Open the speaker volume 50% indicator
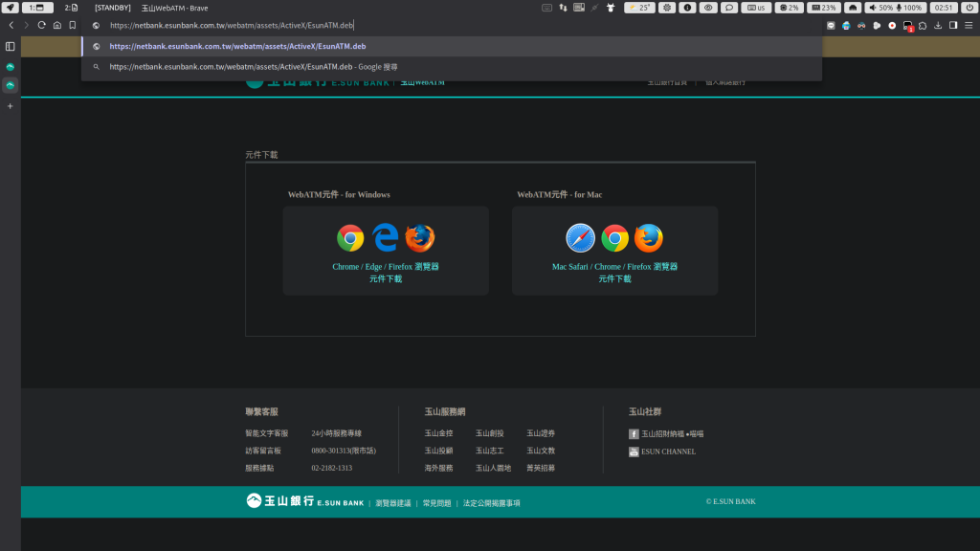This screenshot has width=980, height=551. click(880, 8)
